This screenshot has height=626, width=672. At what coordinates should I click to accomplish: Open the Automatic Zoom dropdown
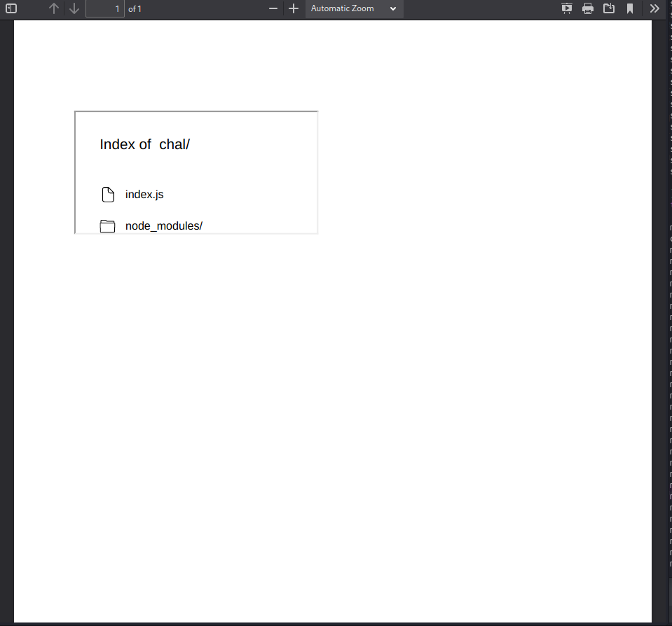355,8
